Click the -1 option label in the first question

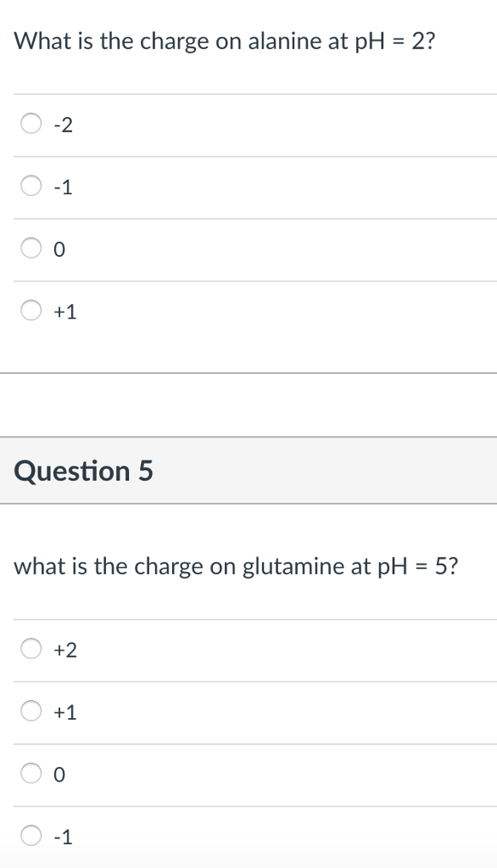(x=61, y=186)
